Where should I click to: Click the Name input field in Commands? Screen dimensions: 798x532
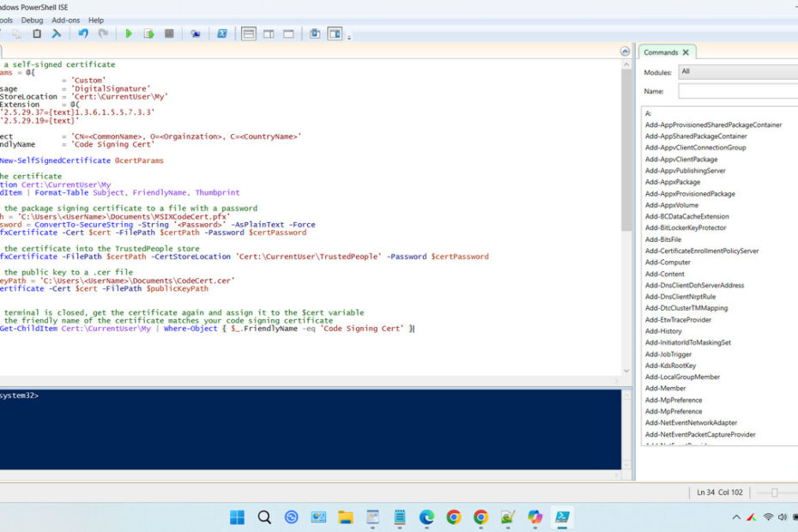736,91
